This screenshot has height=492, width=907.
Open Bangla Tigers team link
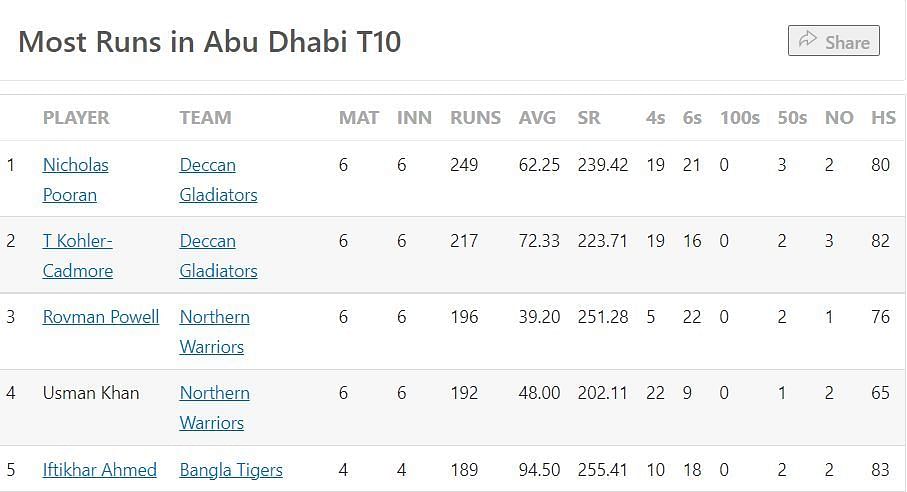coord(231,470)
